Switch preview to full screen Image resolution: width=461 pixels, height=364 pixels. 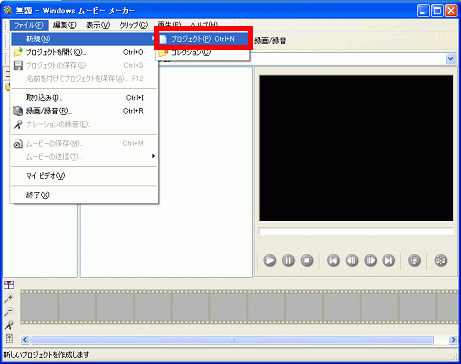pos(414,260)
